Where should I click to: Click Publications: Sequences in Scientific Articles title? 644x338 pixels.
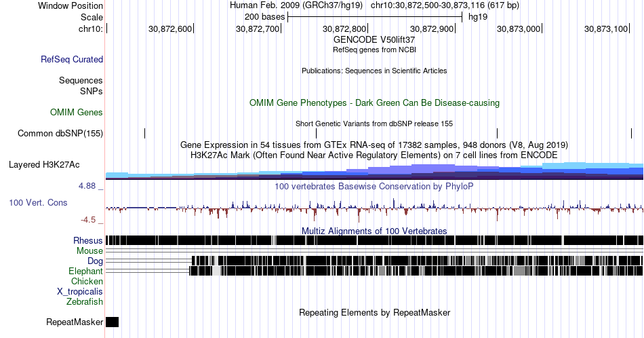pos(374,71)
